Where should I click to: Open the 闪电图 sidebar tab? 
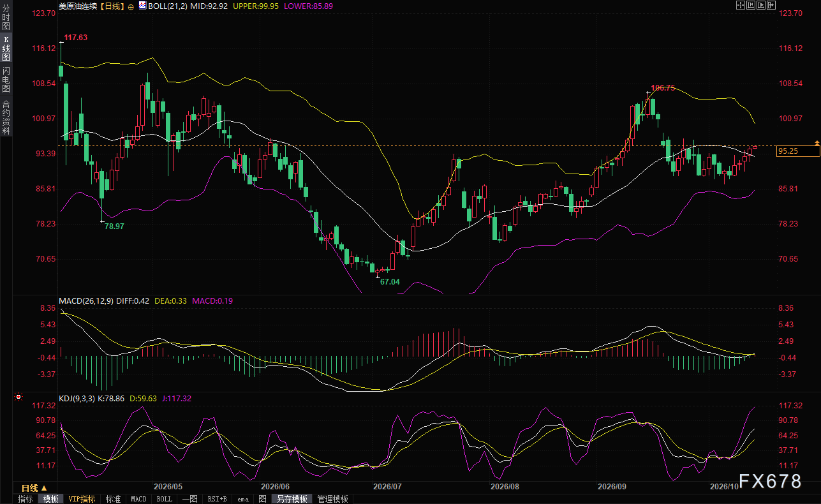click(x=6, y=80)
